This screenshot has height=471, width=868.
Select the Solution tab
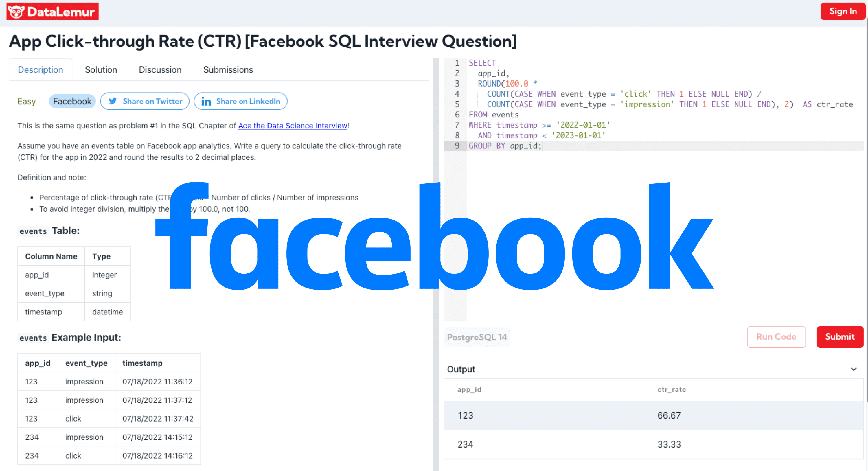tap(100, 69)
